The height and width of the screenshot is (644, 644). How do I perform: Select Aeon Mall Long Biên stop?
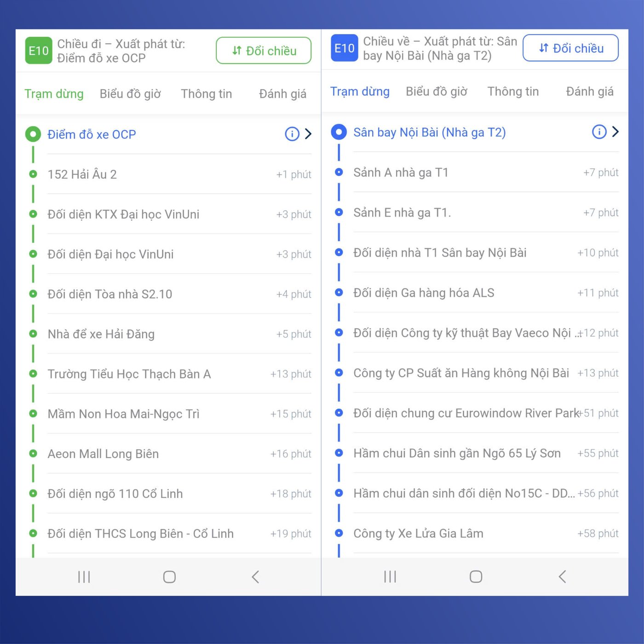click(103, 454)
